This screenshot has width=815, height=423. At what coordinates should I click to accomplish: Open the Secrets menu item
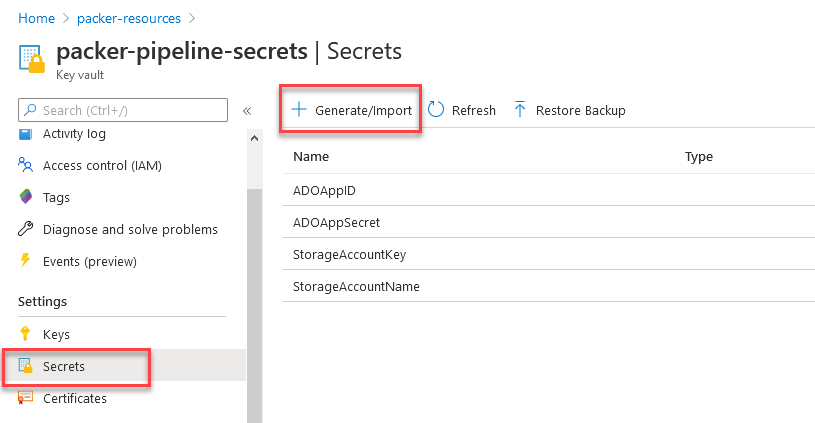pyautogui.click(x=64, y=366)
